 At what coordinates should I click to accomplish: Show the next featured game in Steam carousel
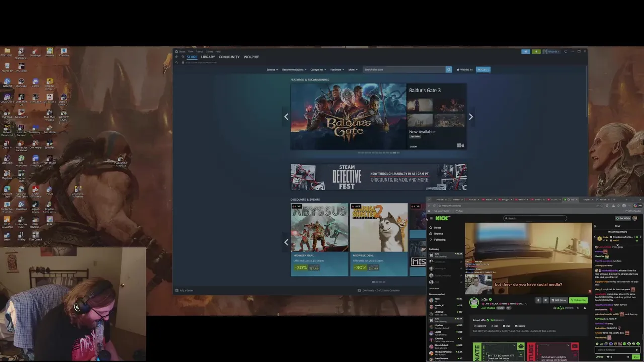(x=471, y=117)
